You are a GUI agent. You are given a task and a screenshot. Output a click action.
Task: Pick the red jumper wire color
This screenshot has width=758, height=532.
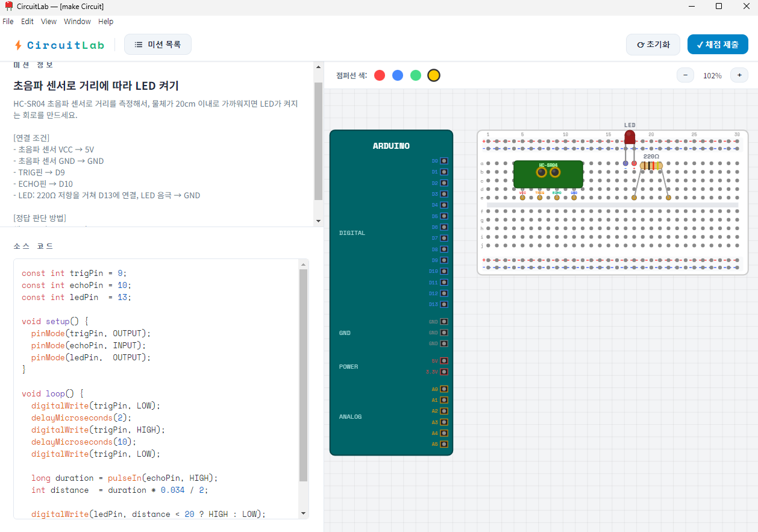click(380, 75)
